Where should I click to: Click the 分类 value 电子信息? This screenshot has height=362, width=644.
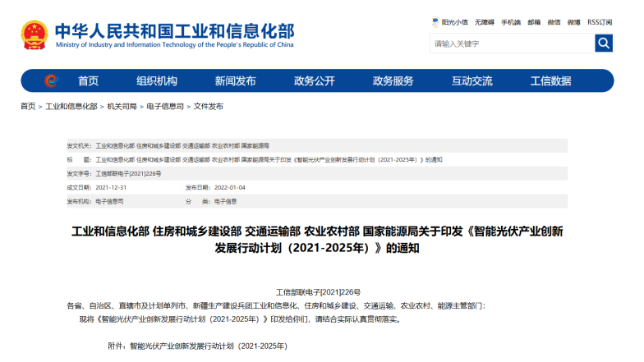click(225, 202)
